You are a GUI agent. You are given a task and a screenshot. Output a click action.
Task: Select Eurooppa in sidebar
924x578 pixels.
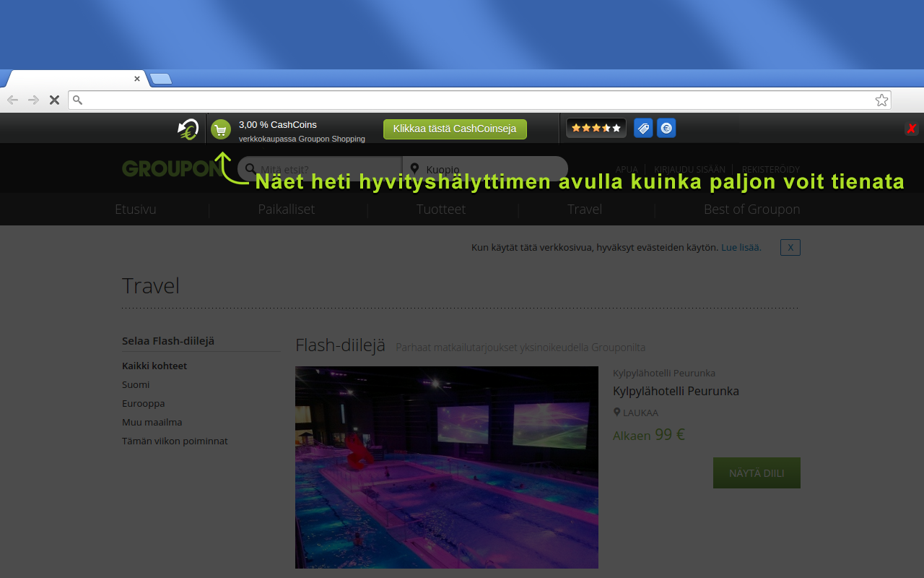[144, 403]
